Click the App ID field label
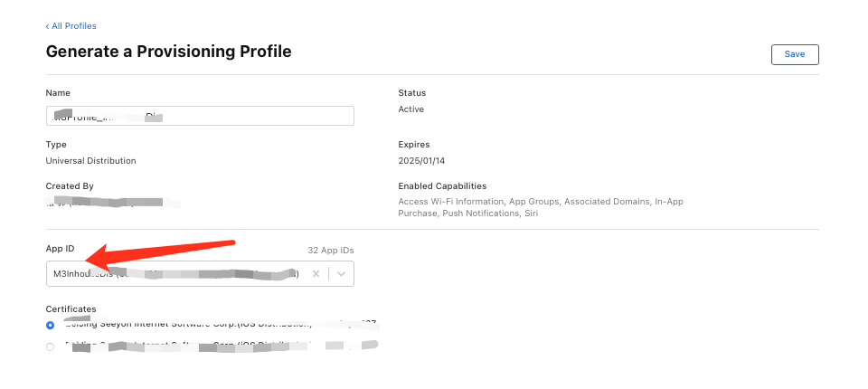868x389 pixels. [x=61, y=247]
